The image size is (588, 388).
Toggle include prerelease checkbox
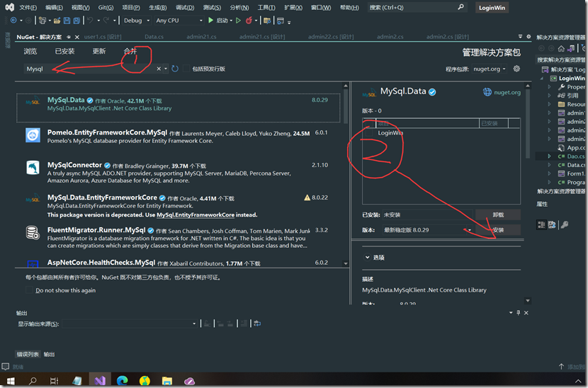186,69
